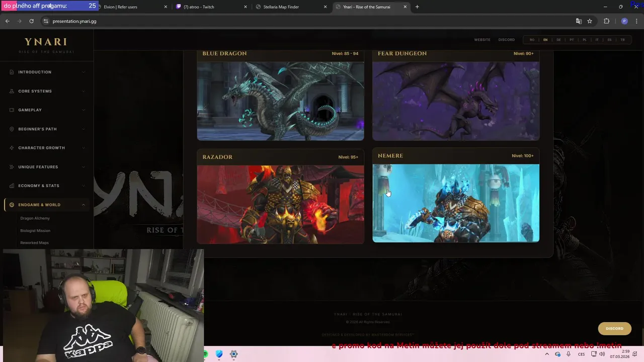Click the Introduction document icon in sidebar
The width and height of the screenshot is (644, 362).
[12, 72]
